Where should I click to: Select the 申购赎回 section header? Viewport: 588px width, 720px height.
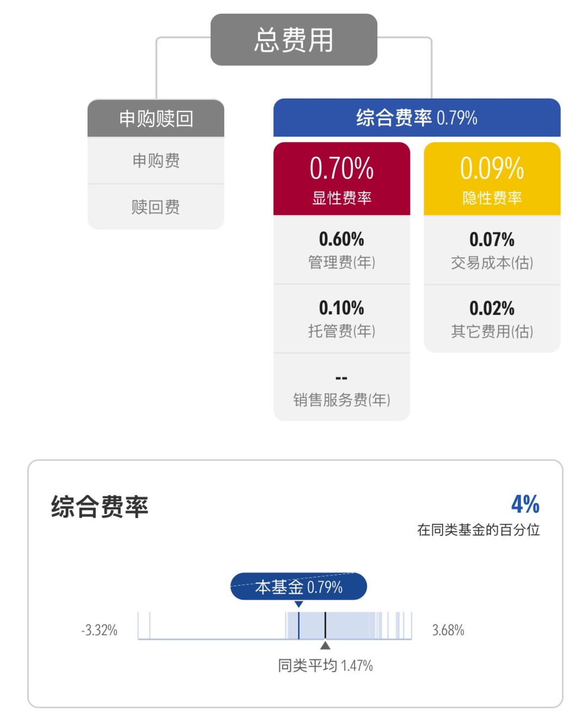coord(156,118)
